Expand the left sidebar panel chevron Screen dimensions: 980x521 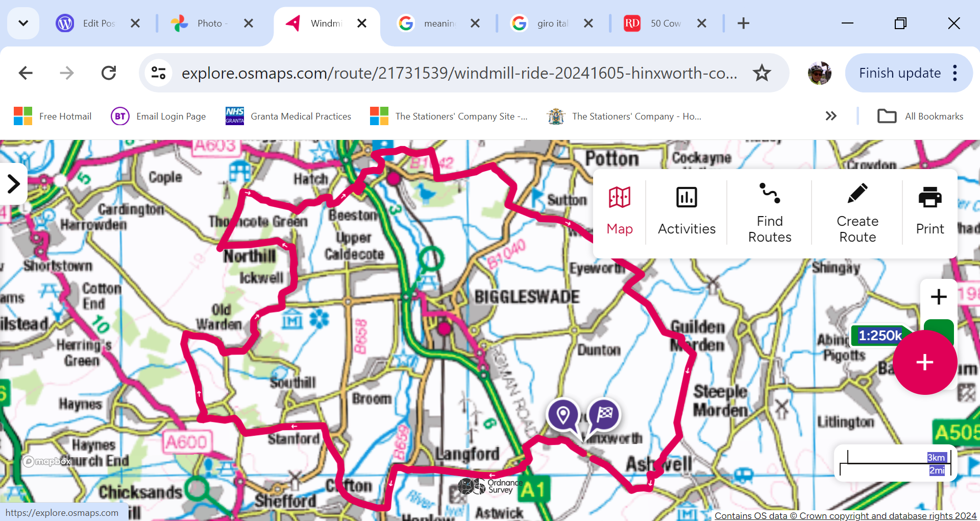coord(13,184)
